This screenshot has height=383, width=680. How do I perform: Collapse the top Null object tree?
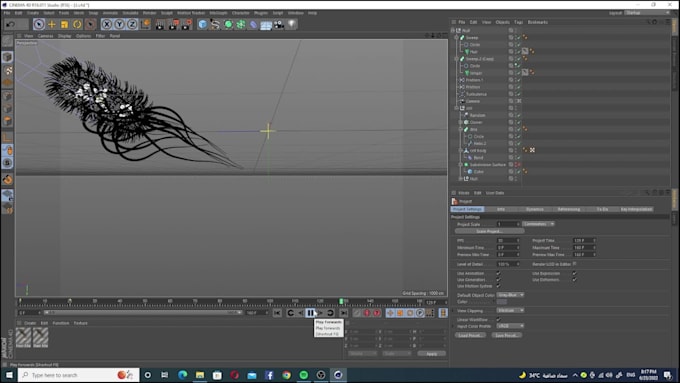tap(453, 30)
